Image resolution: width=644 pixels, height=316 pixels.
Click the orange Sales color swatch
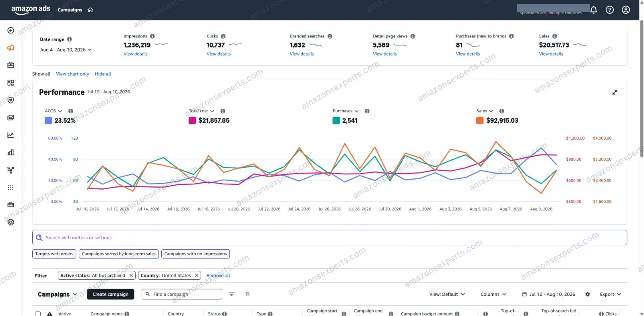480,120
